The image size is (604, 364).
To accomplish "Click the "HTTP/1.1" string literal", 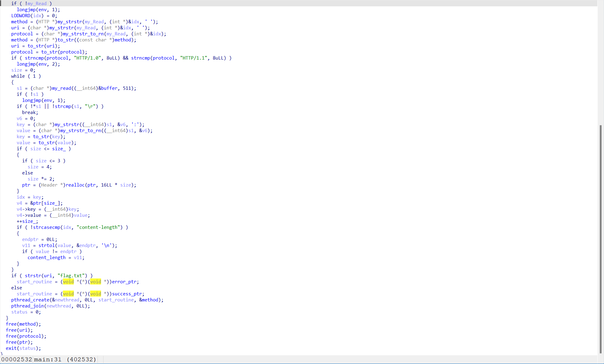I will 194,58.
